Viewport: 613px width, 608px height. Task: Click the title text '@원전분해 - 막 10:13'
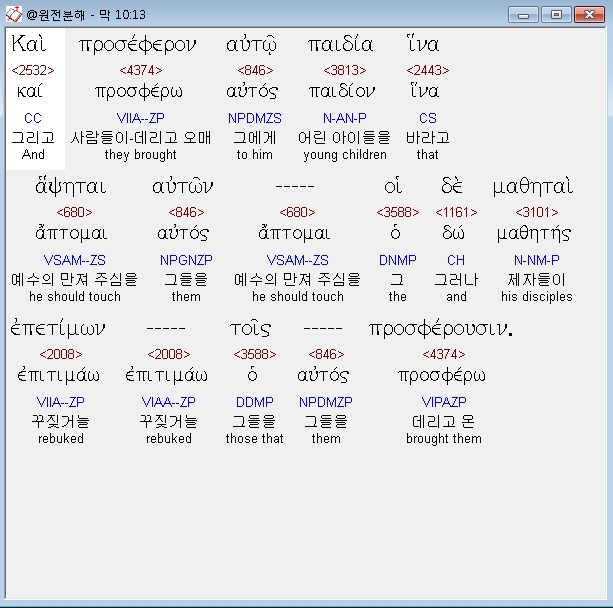tap(86, 15)
